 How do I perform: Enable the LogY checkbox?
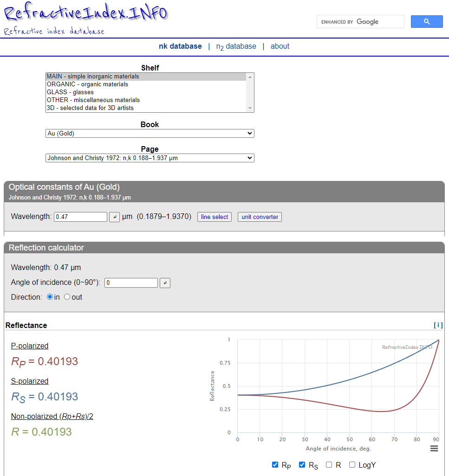352,464
